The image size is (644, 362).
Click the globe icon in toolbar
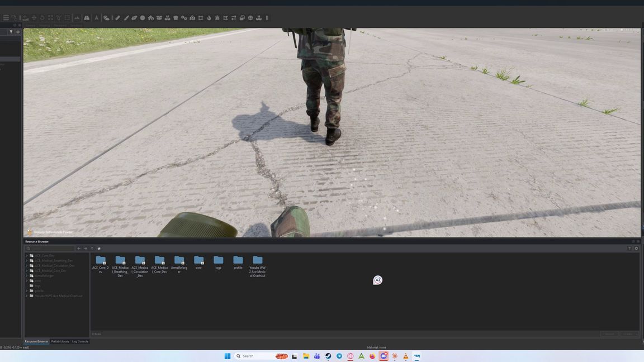(x=250, y=18)
